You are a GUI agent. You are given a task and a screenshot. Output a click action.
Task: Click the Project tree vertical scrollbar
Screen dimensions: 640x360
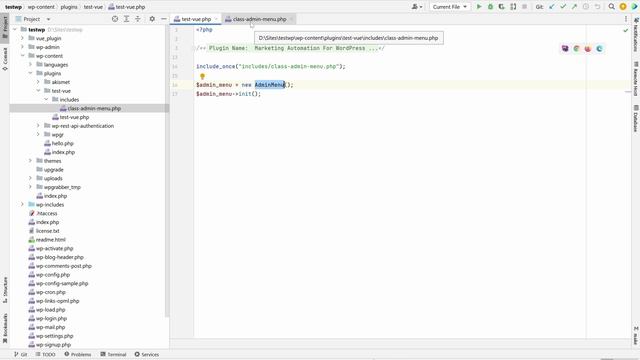tap(167, 171)
